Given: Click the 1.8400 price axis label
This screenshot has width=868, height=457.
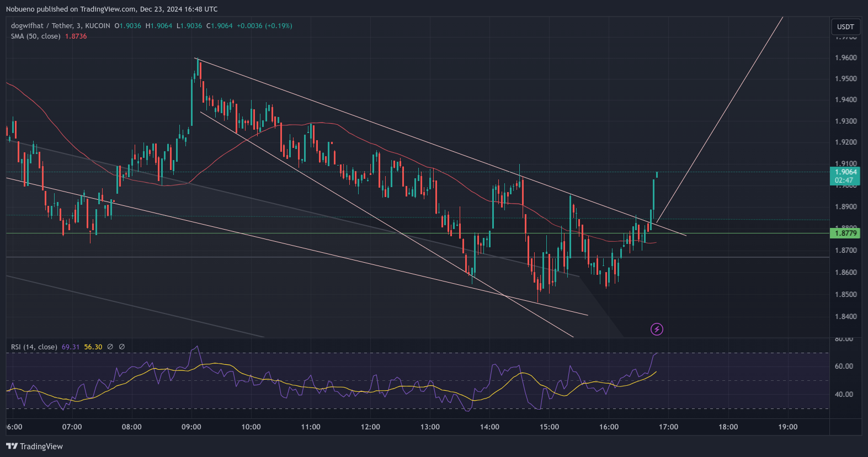Looking at the screenshot, I should 846,317.
